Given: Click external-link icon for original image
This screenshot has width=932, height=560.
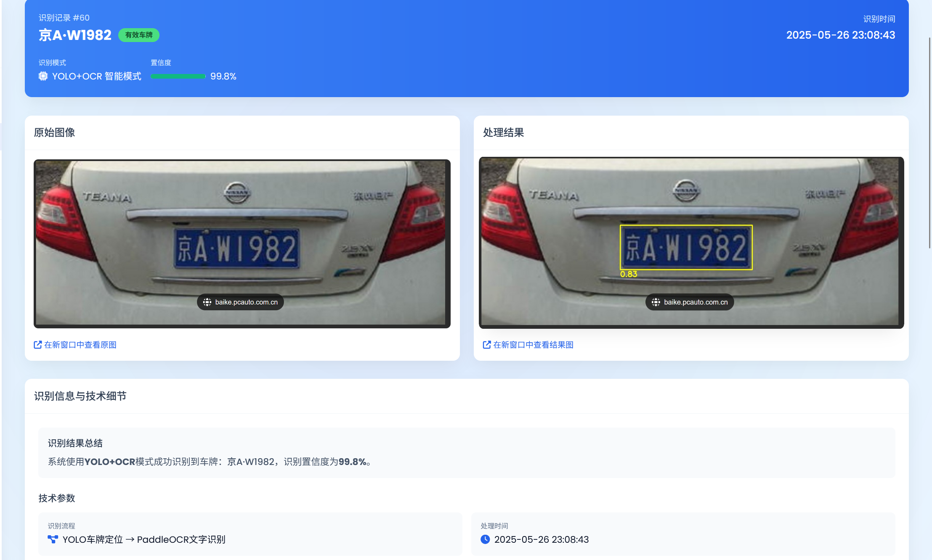Looking at the screenshot, I should tap(37, 345).
